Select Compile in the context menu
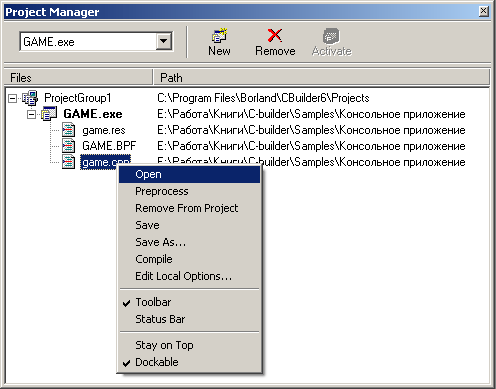The height and width of the screenshot is (389, 496). click(x=189, y=260)
